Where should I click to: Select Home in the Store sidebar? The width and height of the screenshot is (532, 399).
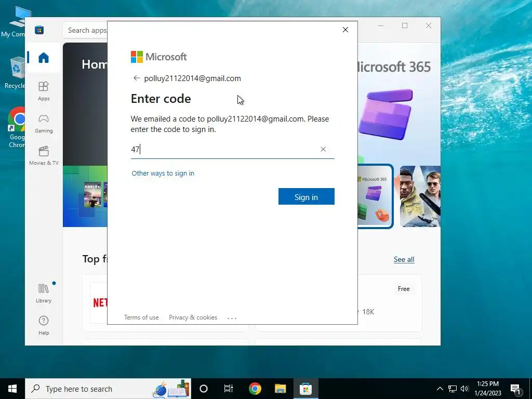pos(44,57)
